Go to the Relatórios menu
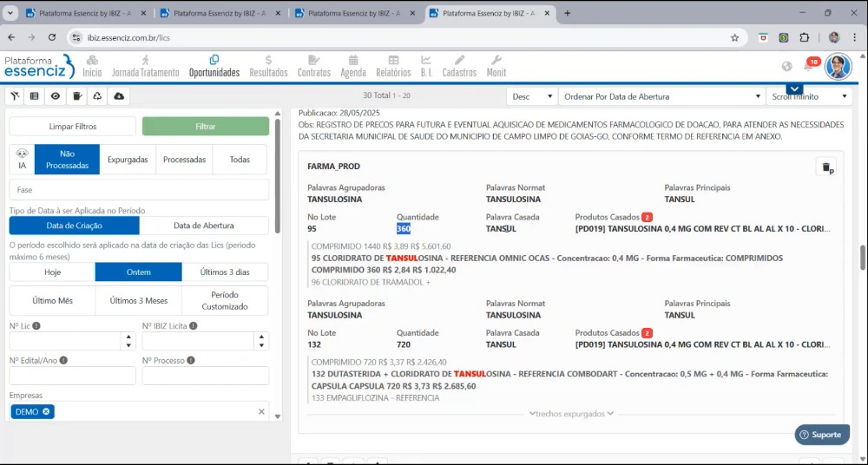868x465 pixels. click(393, 66)
